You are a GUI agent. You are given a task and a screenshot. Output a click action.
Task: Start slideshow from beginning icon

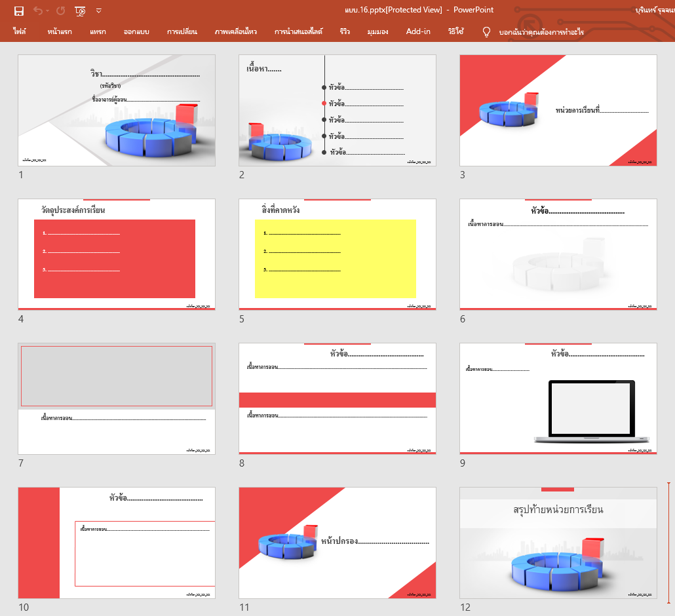(x=80, y=10)
